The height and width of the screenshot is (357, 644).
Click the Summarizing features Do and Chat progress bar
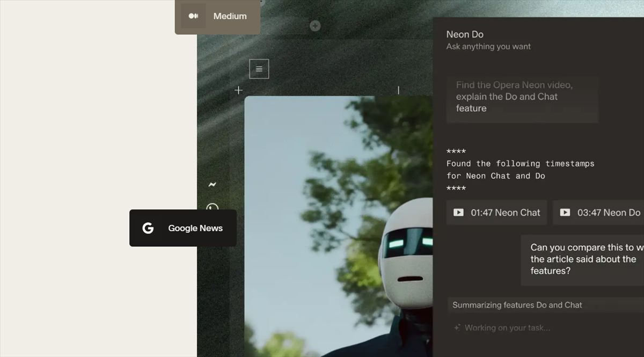point(542,305)
